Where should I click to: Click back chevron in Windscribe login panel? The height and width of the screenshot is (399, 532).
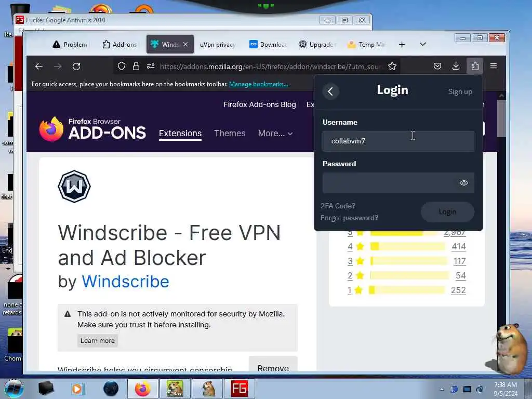coord(330,91)
